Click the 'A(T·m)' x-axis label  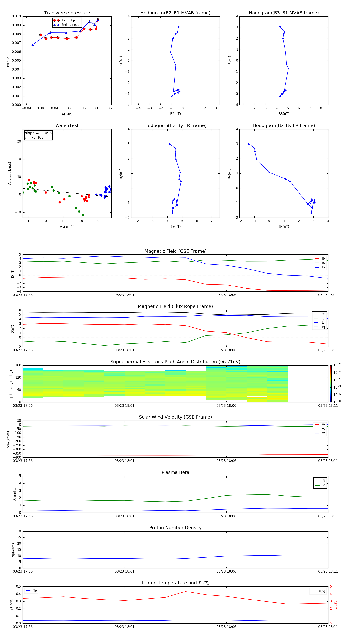point(67,114)
